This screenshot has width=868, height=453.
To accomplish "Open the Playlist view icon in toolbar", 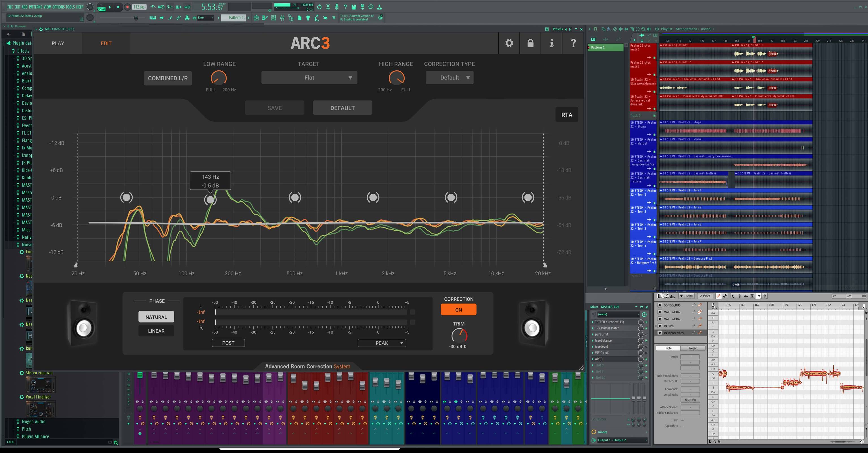I will coord(256,18).
